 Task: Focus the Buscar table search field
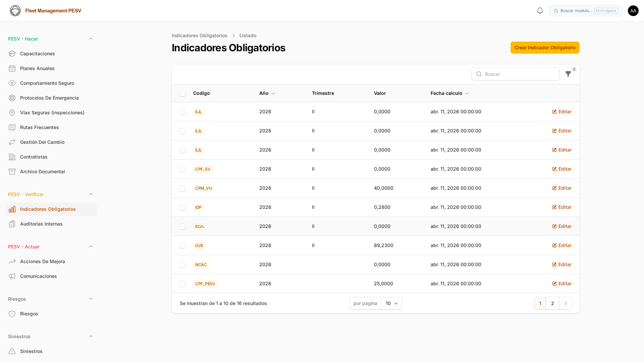point(516,74)
